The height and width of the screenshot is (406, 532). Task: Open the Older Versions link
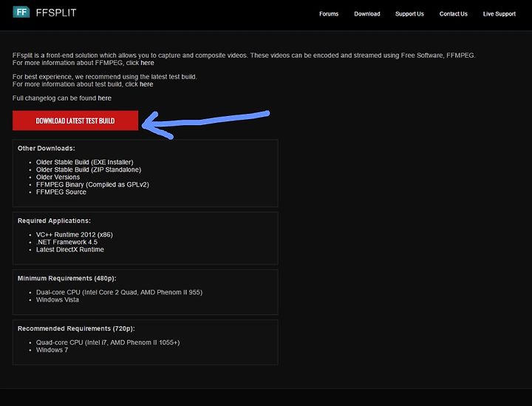58,177
